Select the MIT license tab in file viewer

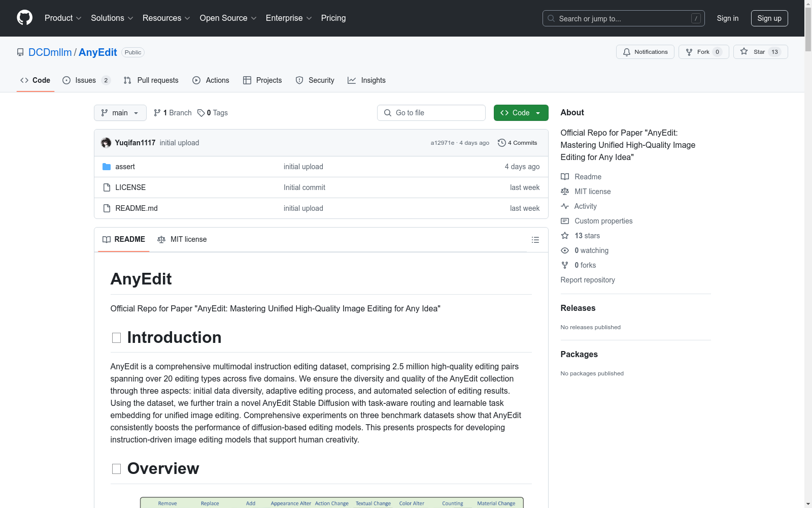(x=182, y=239)
